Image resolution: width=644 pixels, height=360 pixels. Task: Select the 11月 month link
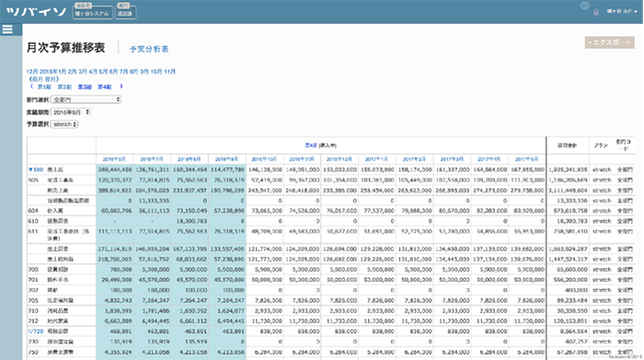tap(169, 72)
